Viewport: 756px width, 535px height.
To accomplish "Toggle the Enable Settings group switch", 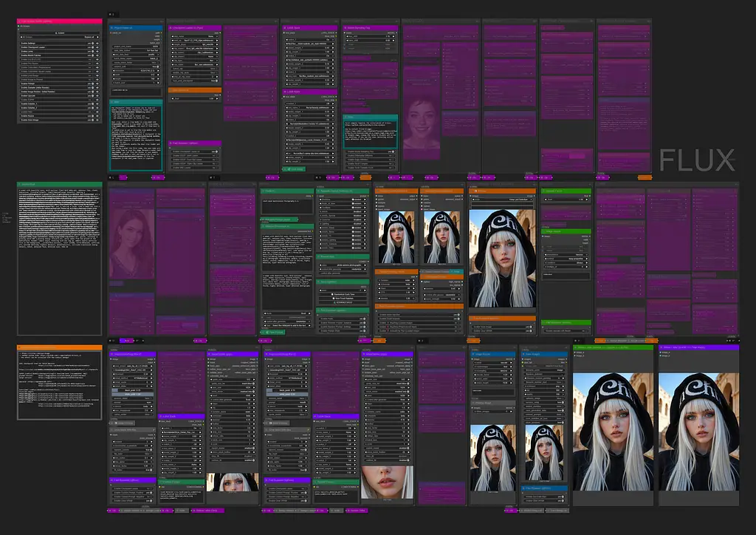I will coord(92,44).
